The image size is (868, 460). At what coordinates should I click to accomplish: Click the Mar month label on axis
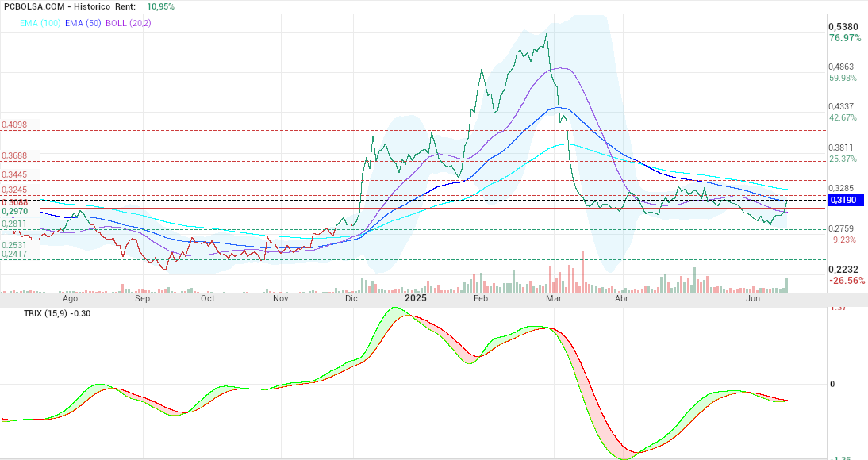point(554,298)
